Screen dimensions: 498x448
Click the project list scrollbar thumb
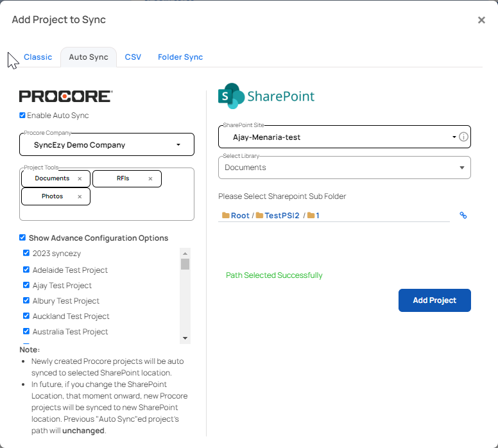click(185, 264)
